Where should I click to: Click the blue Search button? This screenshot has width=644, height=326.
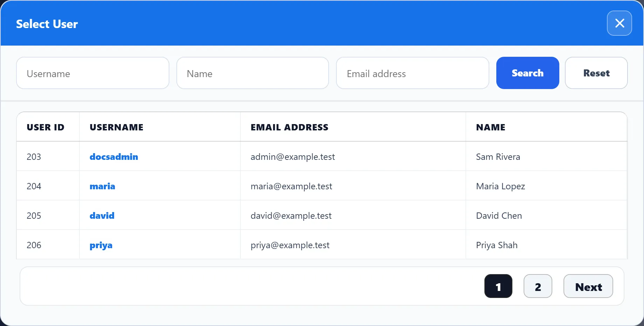pos(527,73)
